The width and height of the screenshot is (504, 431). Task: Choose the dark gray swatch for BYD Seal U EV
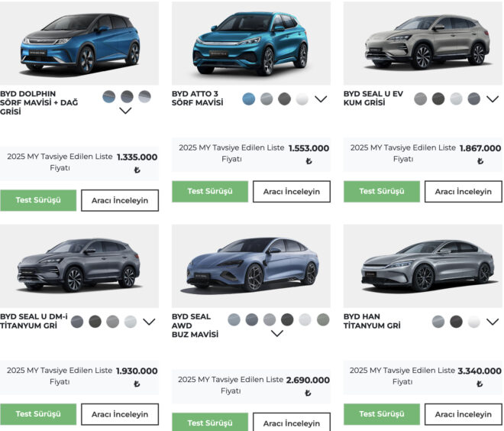click(438, 99)
